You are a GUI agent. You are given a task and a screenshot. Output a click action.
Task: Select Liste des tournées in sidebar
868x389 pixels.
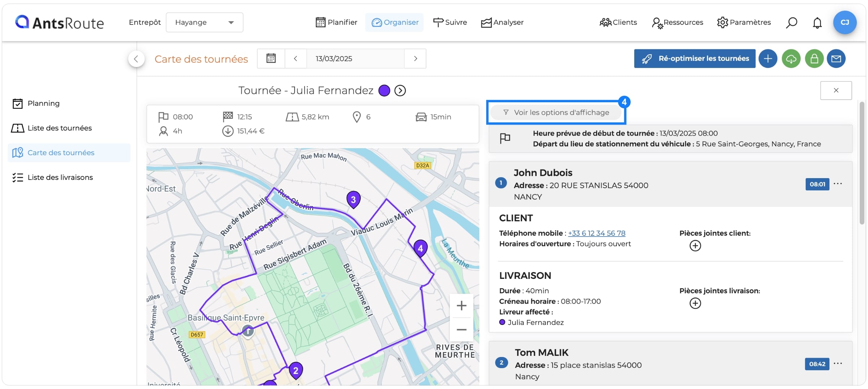pyautogui.click(x=69, y=128)
